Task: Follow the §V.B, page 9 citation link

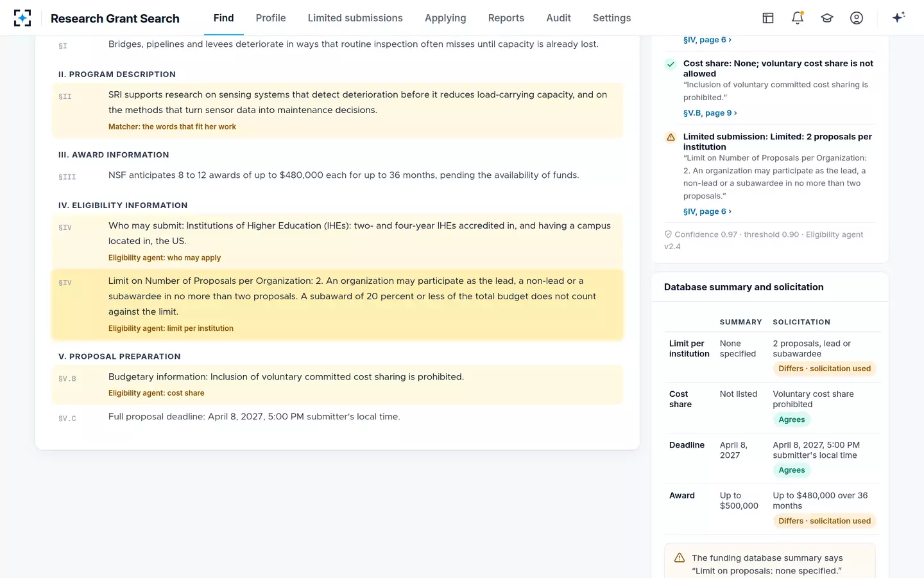Action: (x=710, y=113)
